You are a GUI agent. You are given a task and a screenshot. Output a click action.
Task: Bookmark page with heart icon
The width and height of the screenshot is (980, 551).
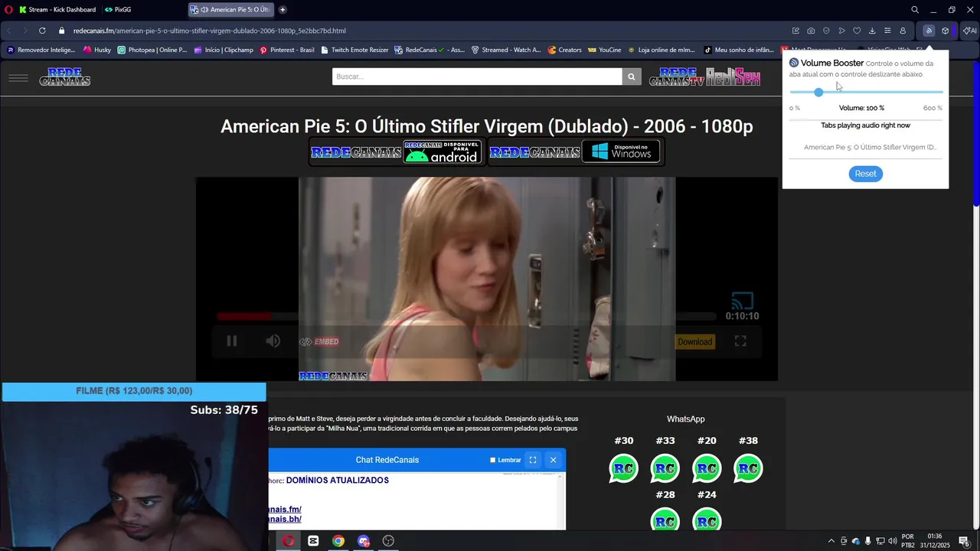click(857, 31)
